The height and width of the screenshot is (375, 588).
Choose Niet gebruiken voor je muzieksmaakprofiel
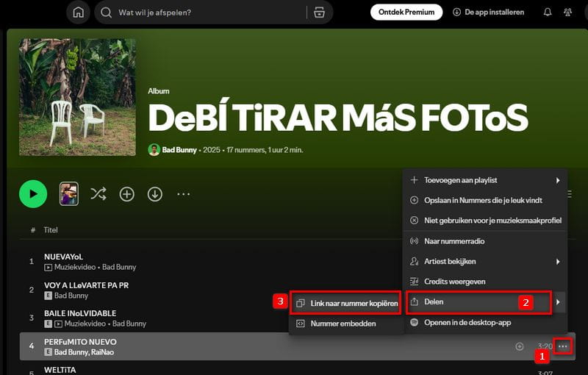point(485,221)
